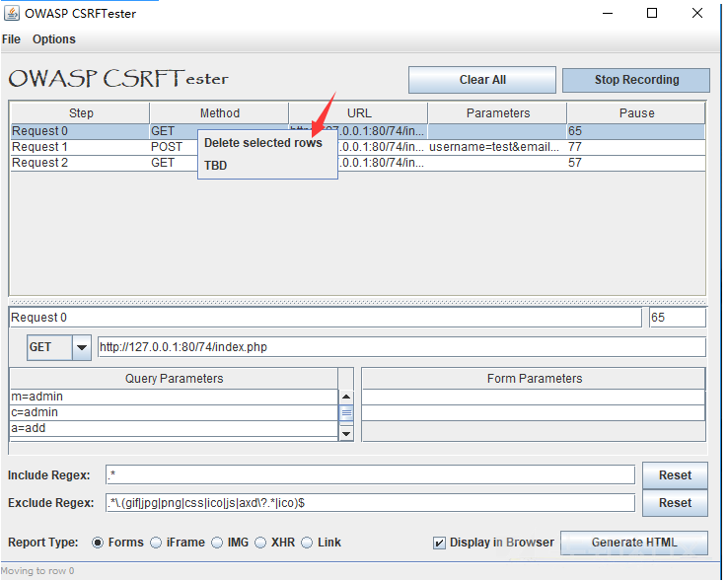This screenshot has height=581, width=728.
Task: Click query parameters scrollbar down arrow
Action: [x=346, y=434]
